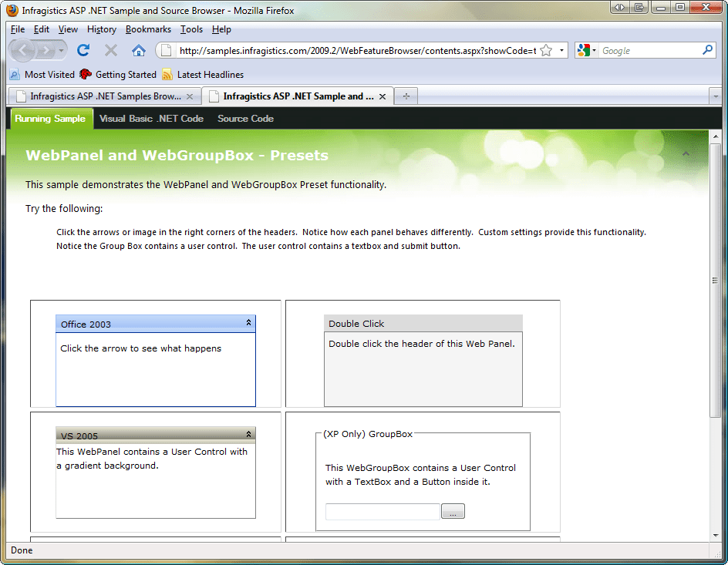The height and width of the screenshot is (565, 728).
Task: Click the URL address field
Action: [x=358, y=51]
